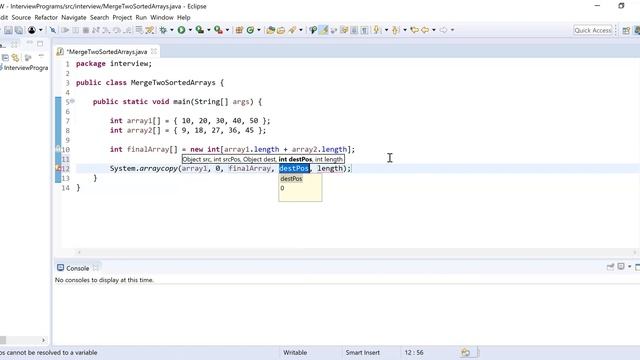Open the New Java Class dropdown arrow
This screenshot has width=640, height=360.
pyautogui.click(x=259, y=30)
